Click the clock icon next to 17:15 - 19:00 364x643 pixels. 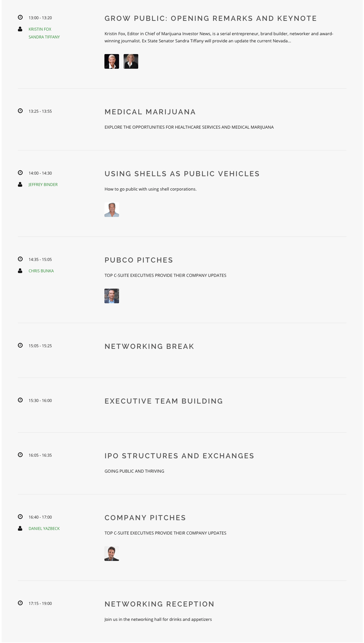(20, 603)
